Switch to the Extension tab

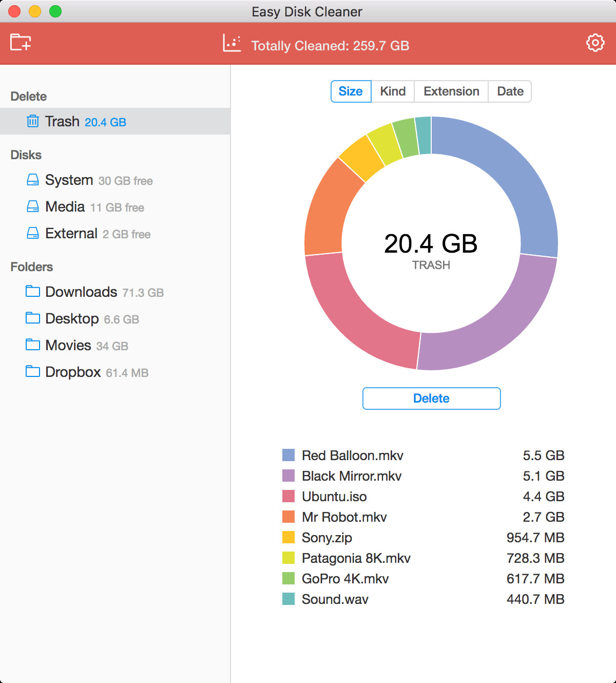pyautogui.click(x=451, y=91)
